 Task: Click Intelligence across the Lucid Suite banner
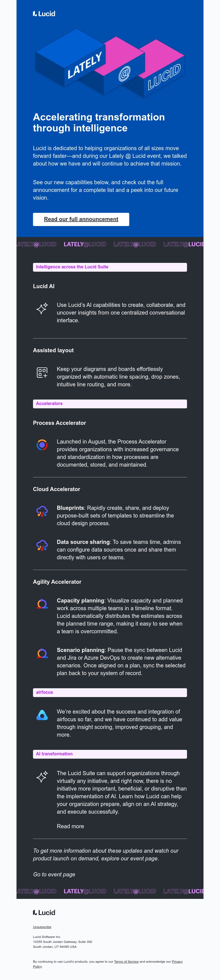click(110, 267)
